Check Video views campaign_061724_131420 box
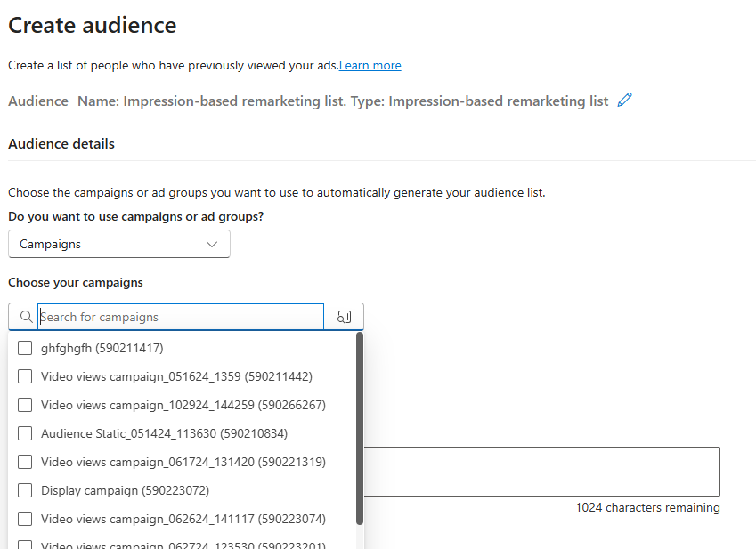756x549 pixels. point(25,462)
